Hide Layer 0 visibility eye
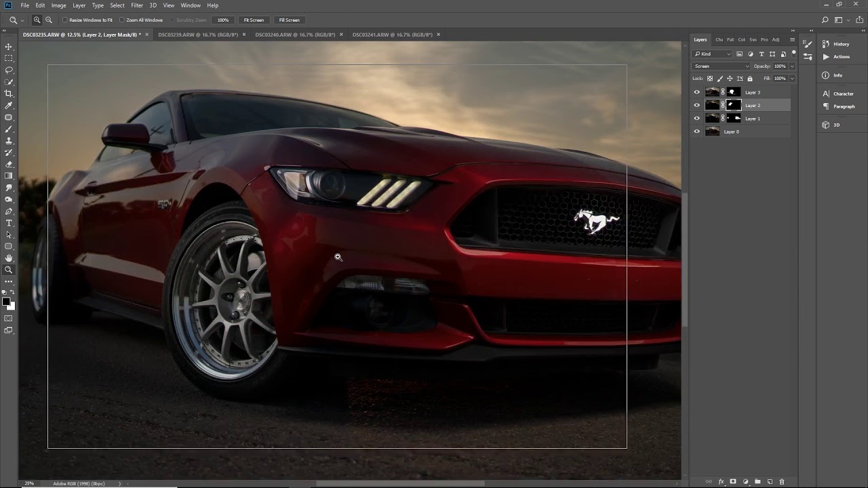The height and width of the screenshot is (488, 868). (696, 131)
